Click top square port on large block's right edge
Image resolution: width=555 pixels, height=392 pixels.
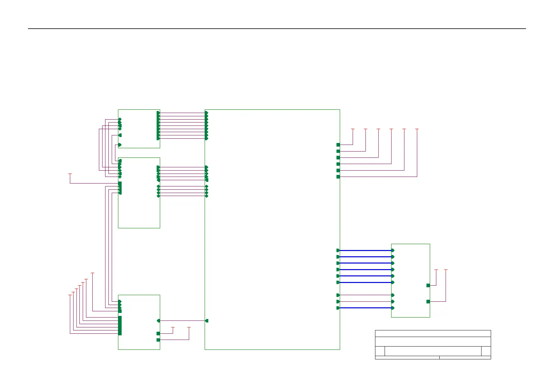[x=338, y=145]
